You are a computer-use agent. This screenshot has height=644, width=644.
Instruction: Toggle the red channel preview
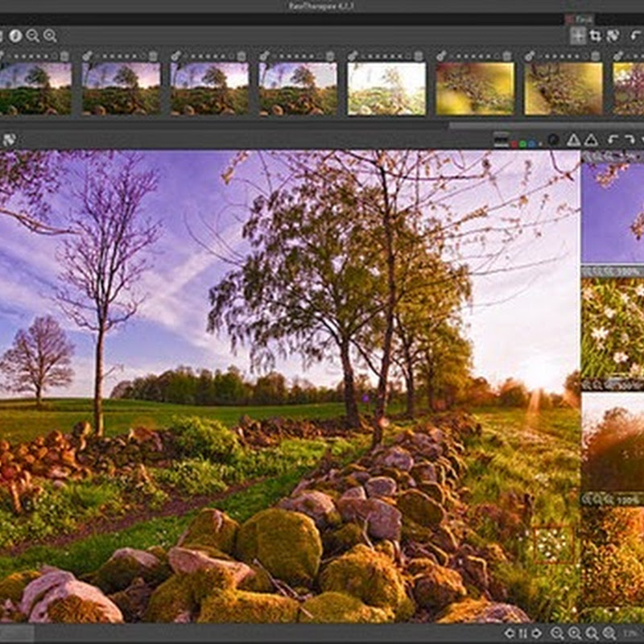tap(512, 143)
